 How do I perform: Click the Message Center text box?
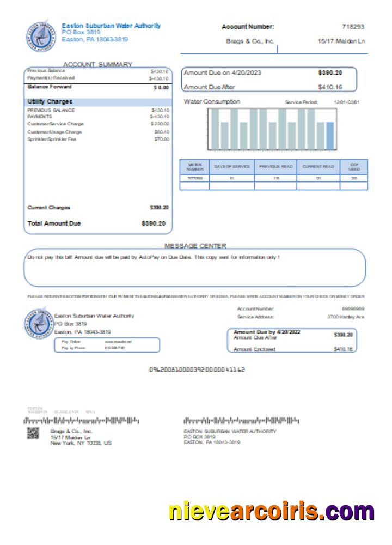point(194,267)
